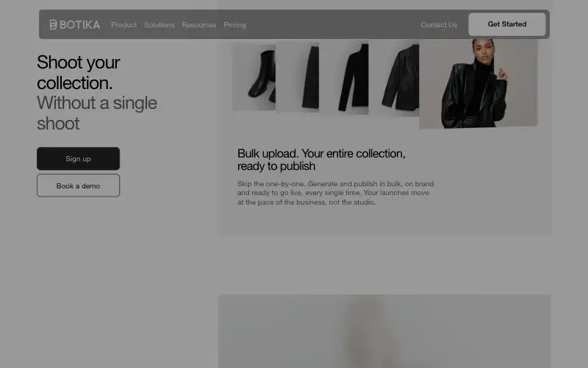Select the black boot product thumbnail
This screenshot has height=368, width=588.
[254, 77]
